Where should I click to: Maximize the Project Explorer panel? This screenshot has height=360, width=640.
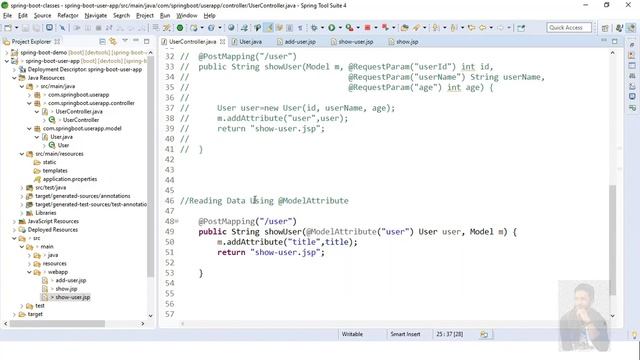[147, 41]
